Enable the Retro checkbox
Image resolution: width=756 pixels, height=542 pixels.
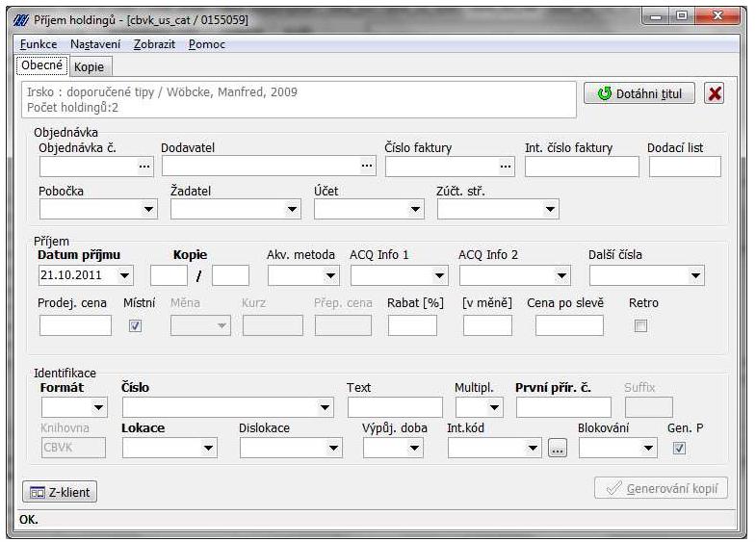640,326
